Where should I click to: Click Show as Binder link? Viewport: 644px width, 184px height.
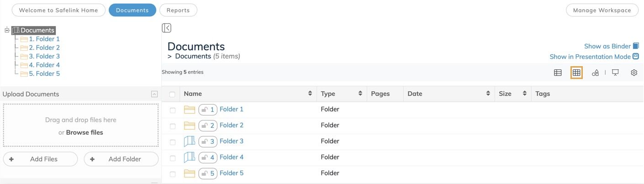click(x=607, y=46)
